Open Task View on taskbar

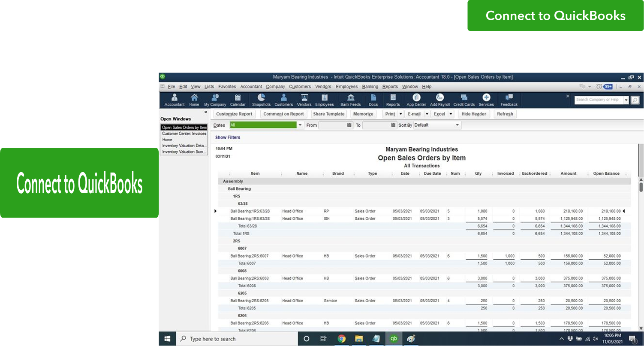click(324, 339)
